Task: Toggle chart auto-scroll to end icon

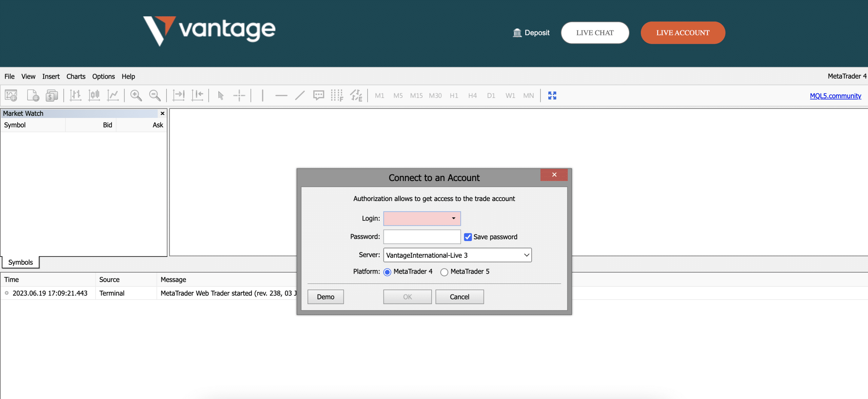Action: (178, 96)
